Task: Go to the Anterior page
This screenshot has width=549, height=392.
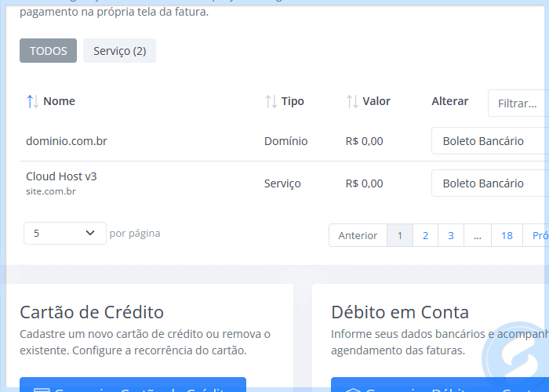Action: (358, 235)
